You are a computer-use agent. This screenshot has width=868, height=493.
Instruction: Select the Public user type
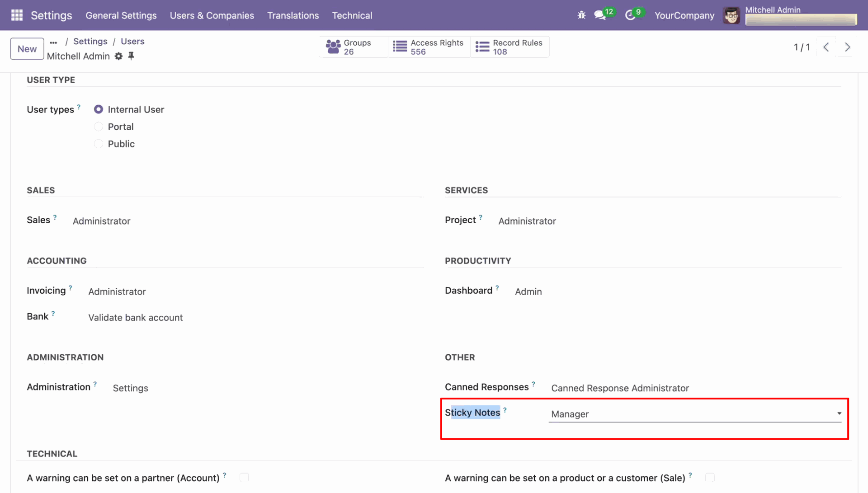pyautogui.click(x=99, y=144)
